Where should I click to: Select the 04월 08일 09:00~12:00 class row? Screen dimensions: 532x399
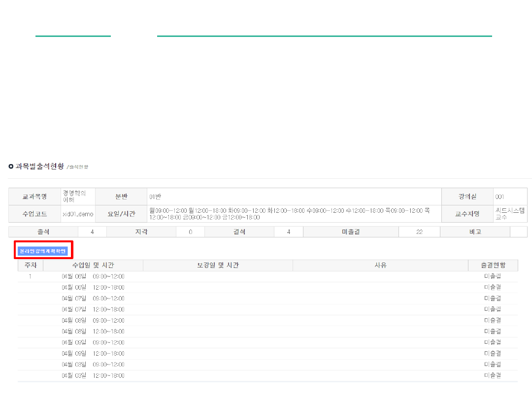pos(93,320)
